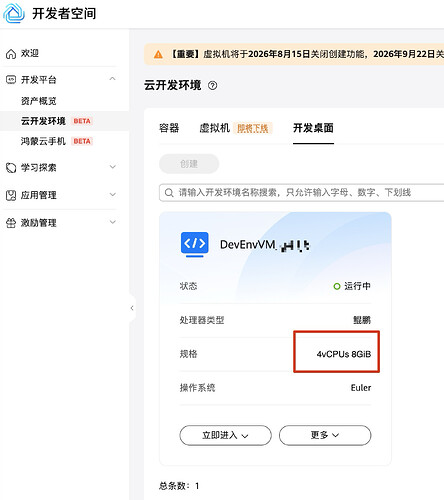Collapse the 开发平台 menu chevron
The width and height of the screenshot is (444, 500).
coord(113,79)
